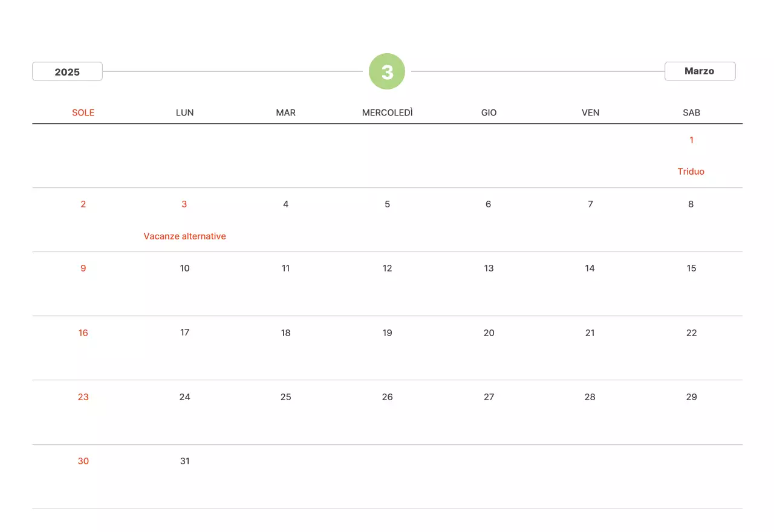Select Monday March 31
The image size is (774, 532).
(184, 461)
